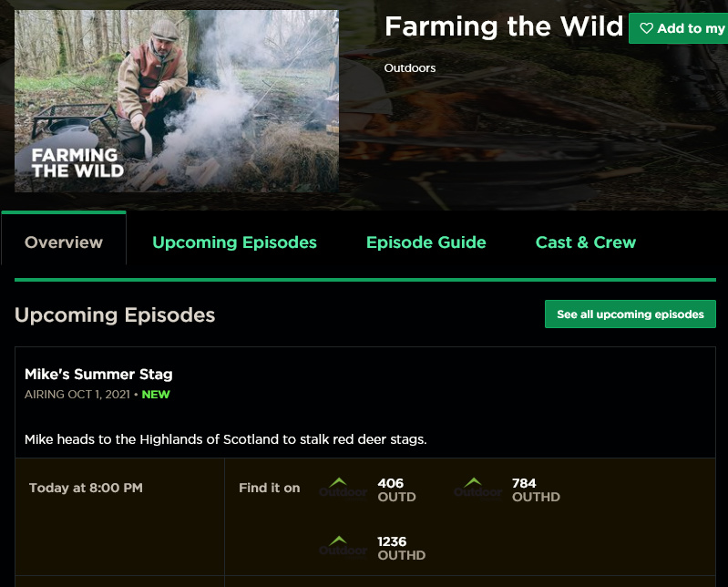Open the Upcoming Episodes tab
This screenshot has width=728, height=587.
(234, 242)
